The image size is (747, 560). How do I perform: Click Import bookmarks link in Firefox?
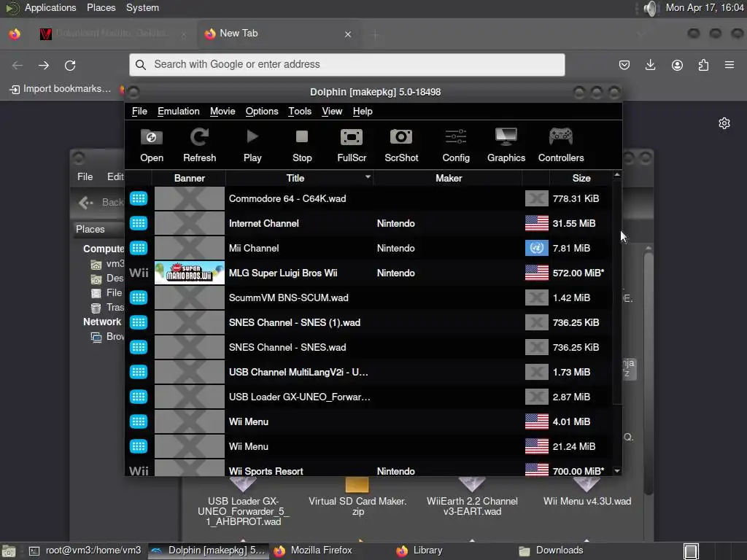(61, 89)
